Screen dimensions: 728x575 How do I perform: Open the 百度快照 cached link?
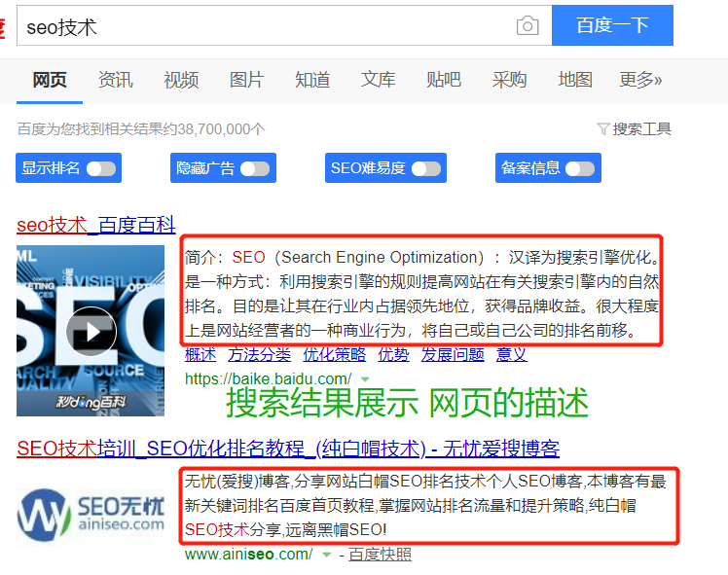tap(380, 555)
